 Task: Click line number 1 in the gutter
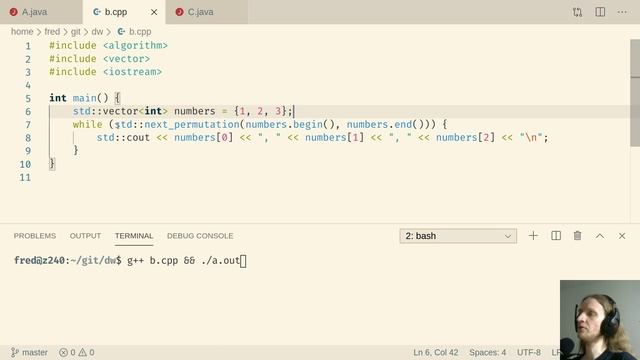click(x=28, y=46)
